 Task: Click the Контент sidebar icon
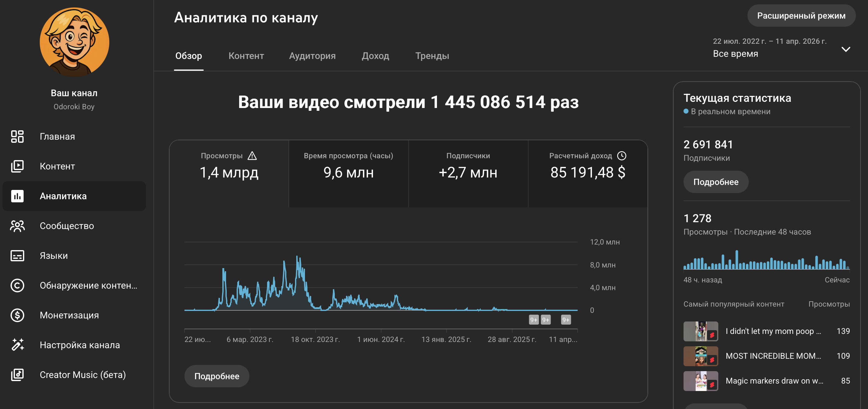[17, 166]
